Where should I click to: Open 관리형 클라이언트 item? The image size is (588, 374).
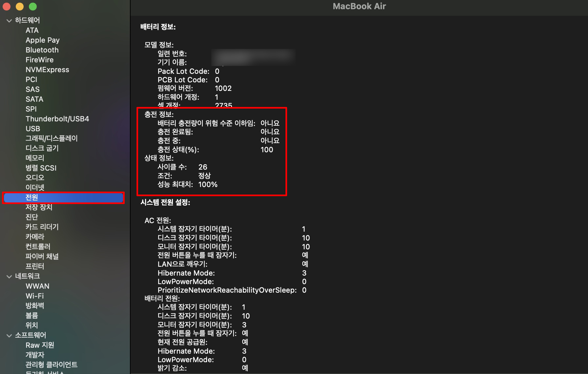point(52,365)
